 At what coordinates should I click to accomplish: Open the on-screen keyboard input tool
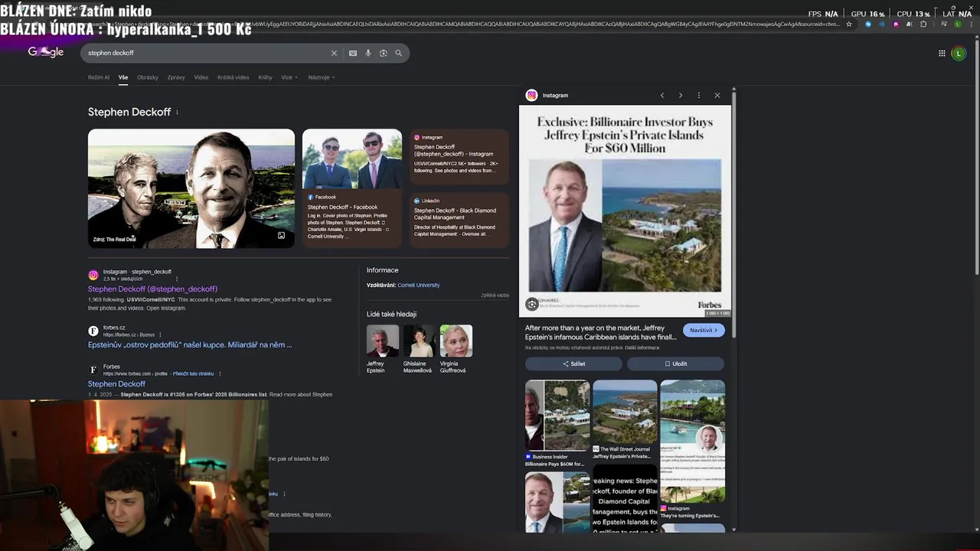pyautogui.click(x=352, y=53)
